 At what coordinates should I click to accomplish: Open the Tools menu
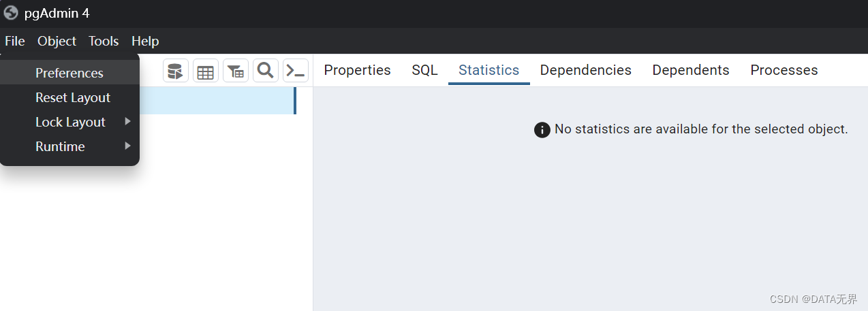[104, 41]
